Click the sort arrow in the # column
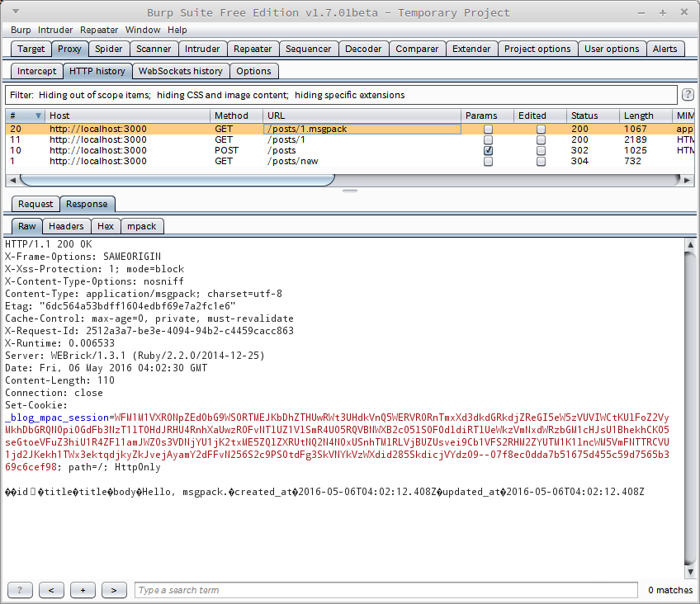The image size is (700, 604). tap(38, 116)
